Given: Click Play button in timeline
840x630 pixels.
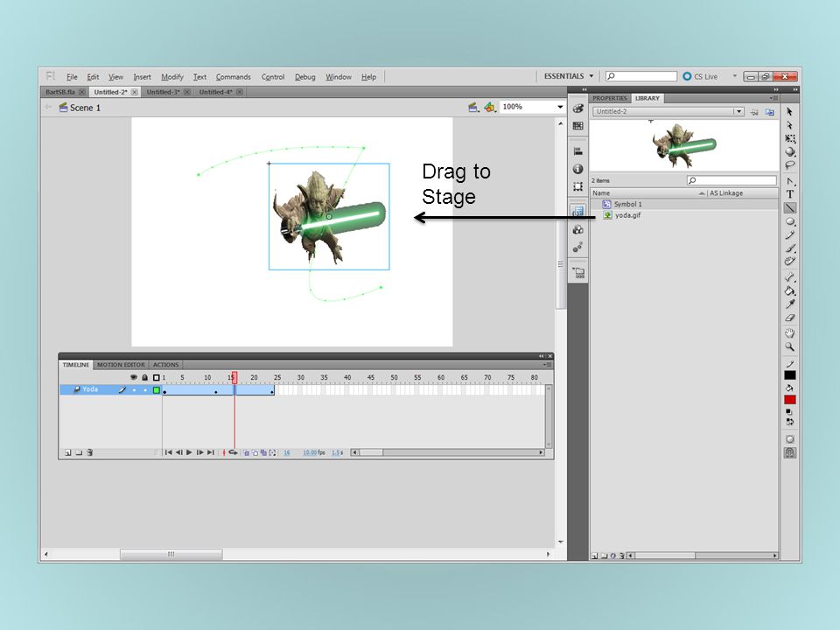Looking at the screenshot, I should pos(189,452).
